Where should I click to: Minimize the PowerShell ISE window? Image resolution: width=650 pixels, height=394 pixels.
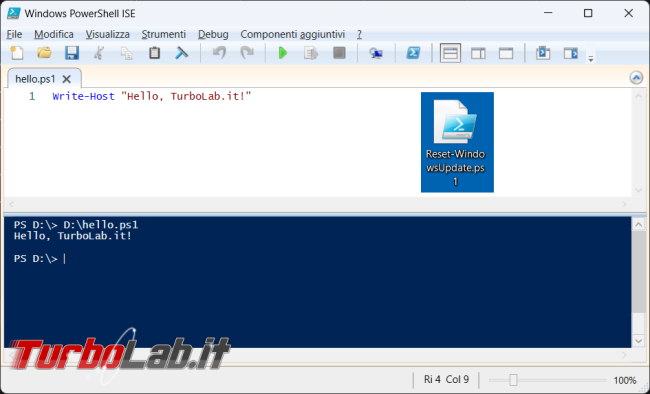(548, 13)
